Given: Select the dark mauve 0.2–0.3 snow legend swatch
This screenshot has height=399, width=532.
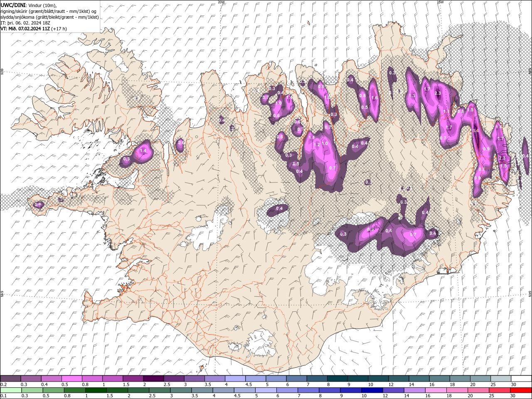Looking at the screenshot, I should [10, 379].
